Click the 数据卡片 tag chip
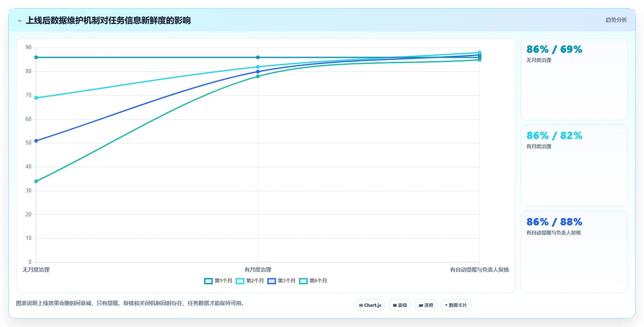This screenshot has height=327, width=644. [456, 305]
